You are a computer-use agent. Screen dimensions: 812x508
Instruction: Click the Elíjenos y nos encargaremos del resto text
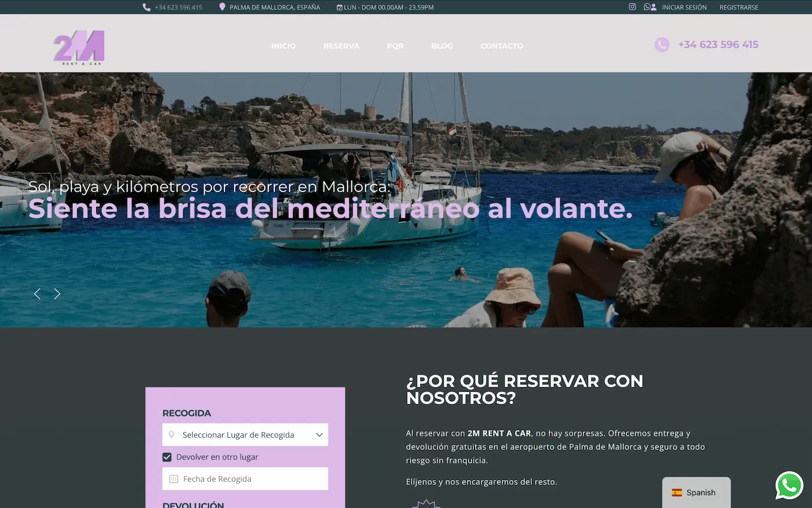tap(481, 482)
